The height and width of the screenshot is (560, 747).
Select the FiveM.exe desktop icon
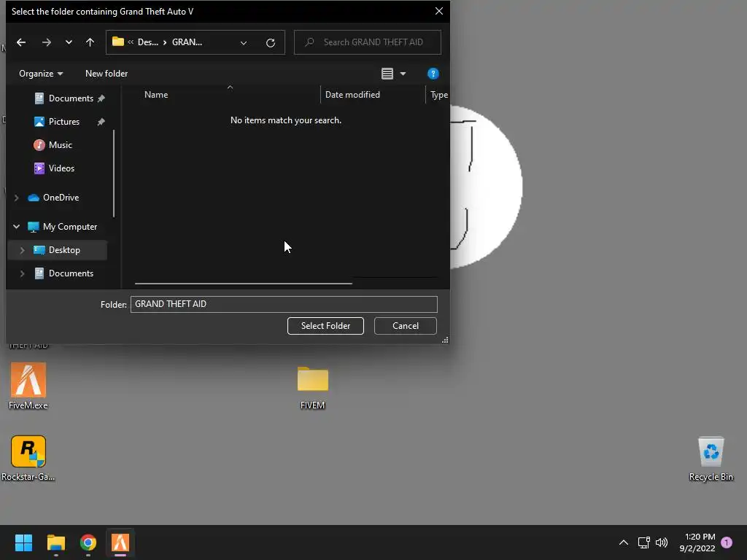[x=28, y=386]
